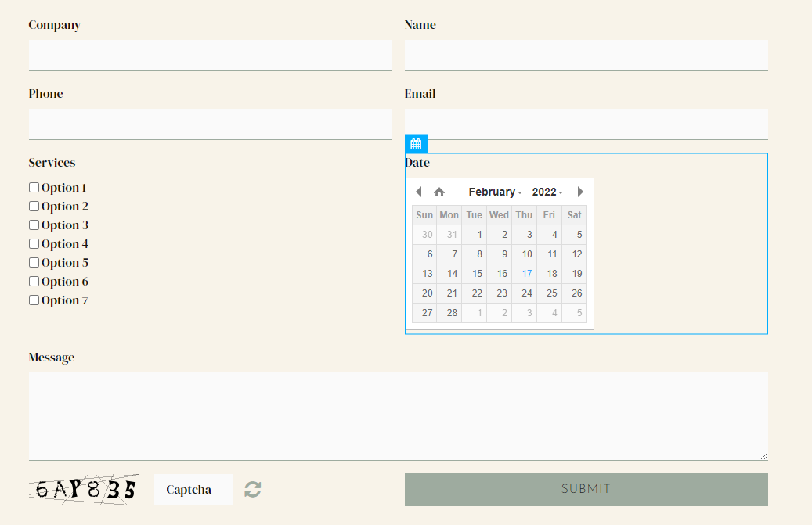Open the February month dropdown

495,192
